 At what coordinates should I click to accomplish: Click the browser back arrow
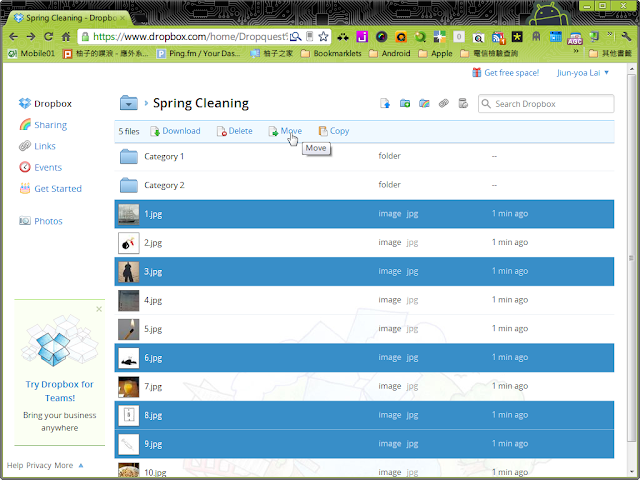point(13,37)
